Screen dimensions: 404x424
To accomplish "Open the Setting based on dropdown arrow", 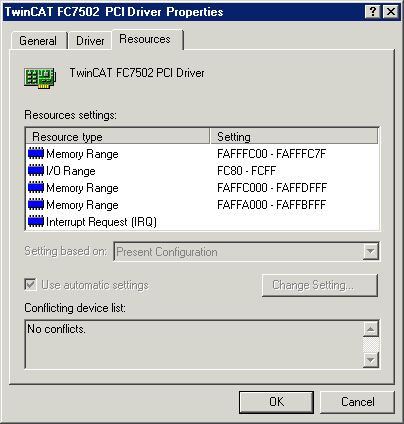I will [x=371, y=251].
